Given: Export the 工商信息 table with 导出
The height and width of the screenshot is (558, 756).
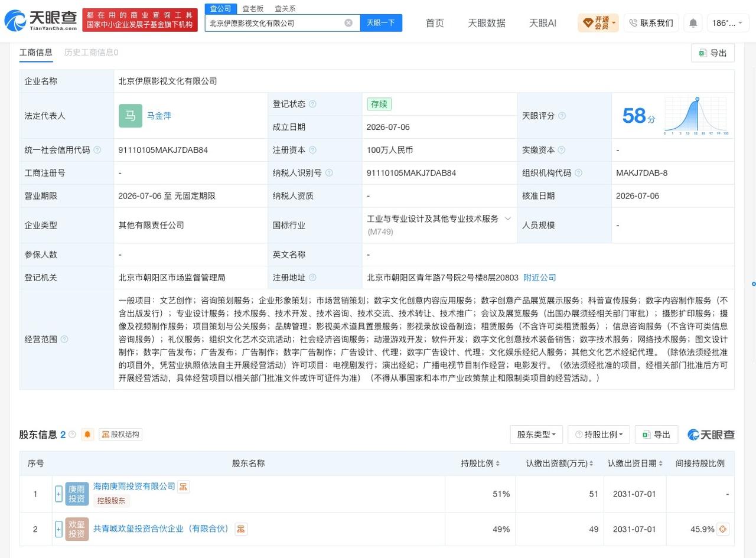Looking at the screenshot, I should coord(713,53).
